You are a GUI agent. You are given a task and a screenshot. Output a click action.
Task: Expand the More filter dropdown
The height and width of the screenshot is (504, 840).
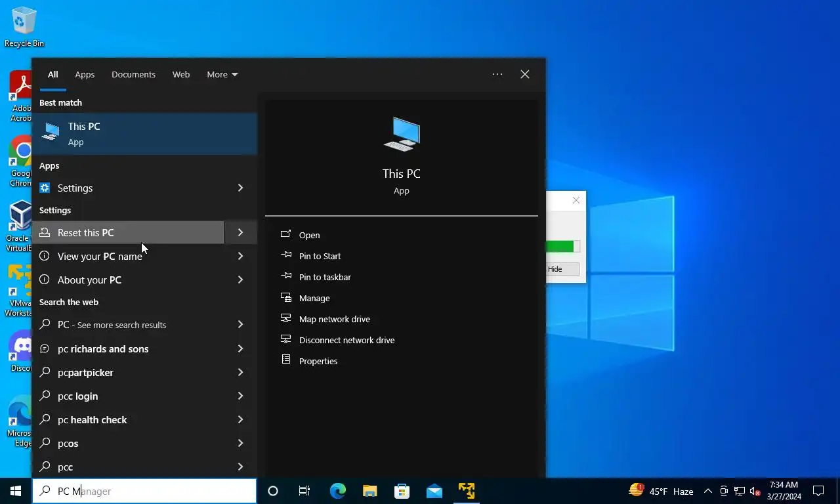tap(222, 74)
